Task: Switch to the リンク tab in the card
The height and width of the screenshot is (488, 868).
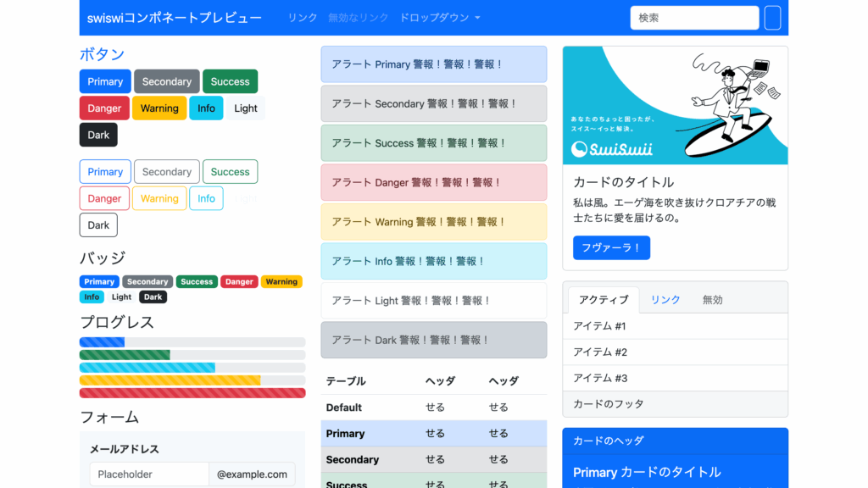Action: click(665, 300)
